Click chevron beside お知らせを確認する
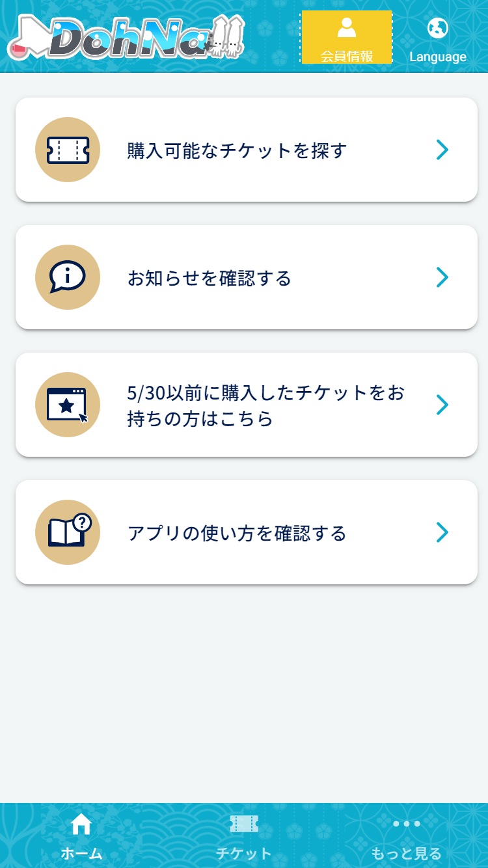Image resolution: width=488 pixels, height=868 pixels. tap(442, 277)
